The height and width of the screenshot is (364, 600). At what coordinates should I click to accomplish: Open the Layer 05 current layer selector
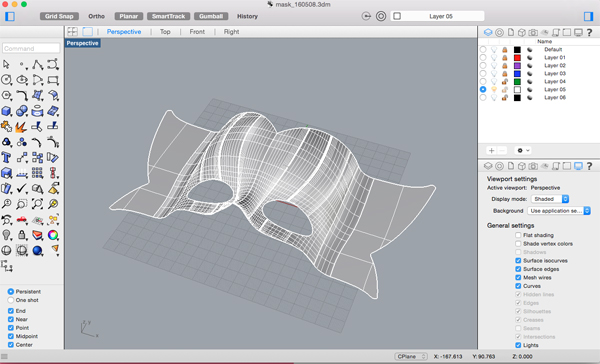(437, 16)
